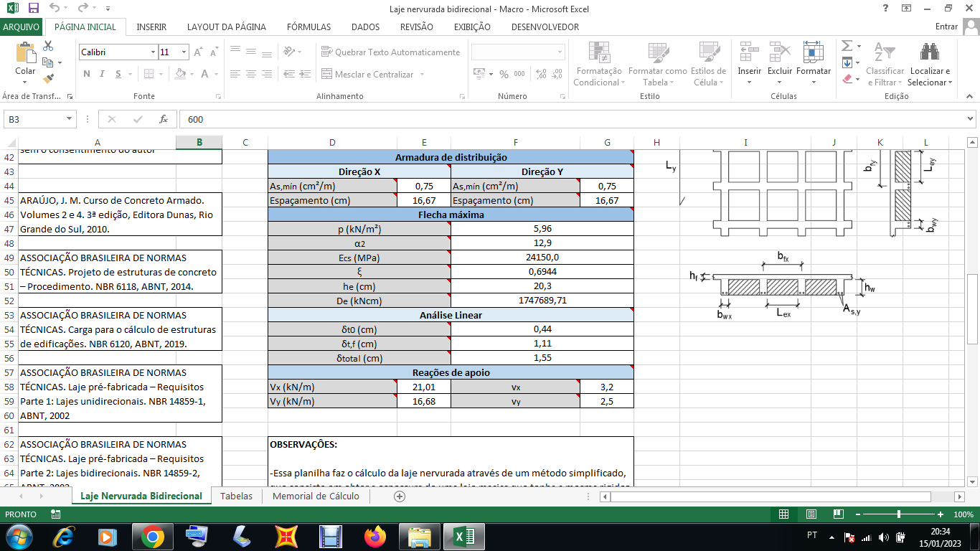Switch to the INSERIR ribbon tab
Viewport: 980px width, 551px height.
(151, 27)
